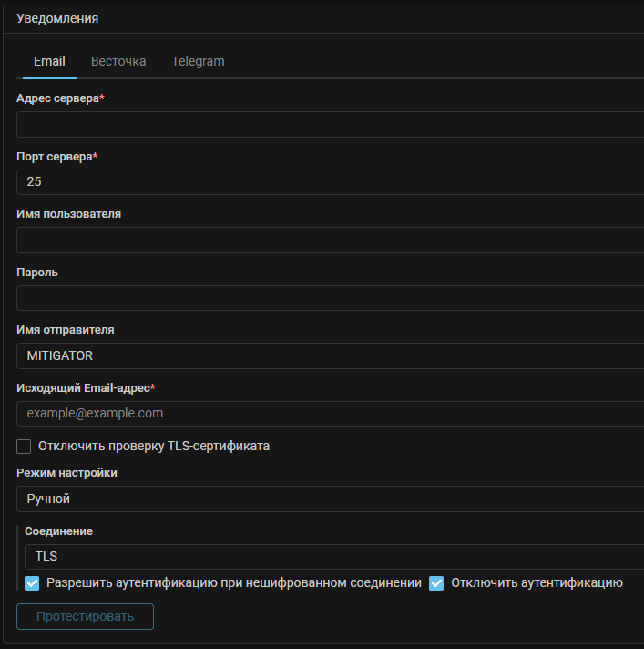
Task: Open the Режим настройки dropdown showing Ручной
Action: (x=328, y=499)
